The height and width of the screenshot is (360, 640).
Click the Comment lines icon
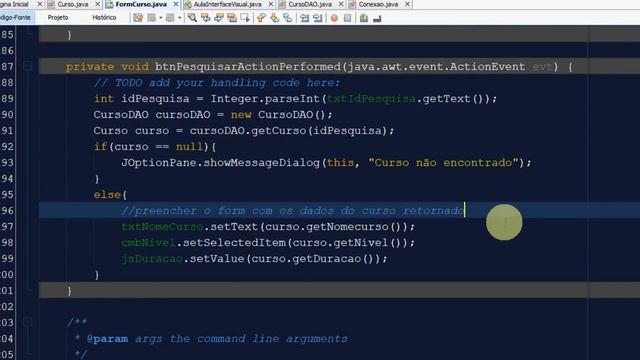pos(364,18)
